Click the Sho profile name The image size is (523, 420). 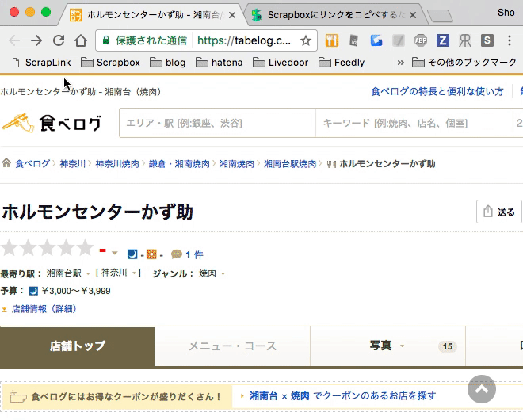tap(506, 13)
